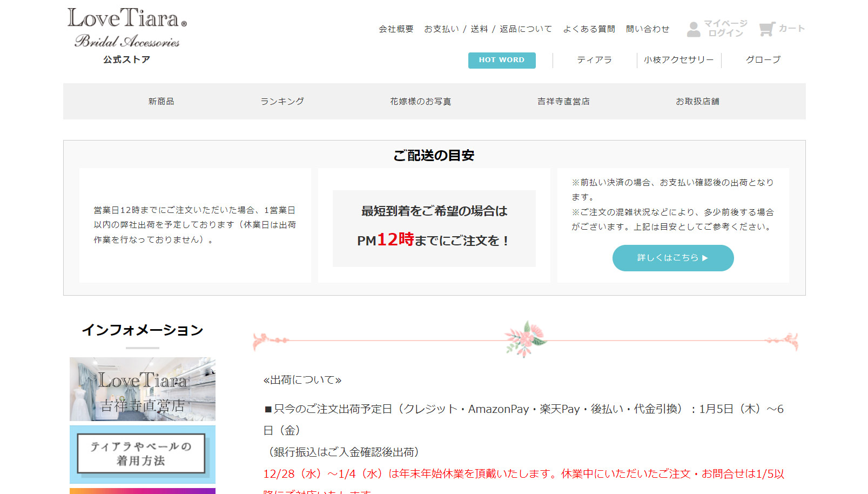Select グローブ in the hot word bar
868x494 pixels.
(762, 60)
